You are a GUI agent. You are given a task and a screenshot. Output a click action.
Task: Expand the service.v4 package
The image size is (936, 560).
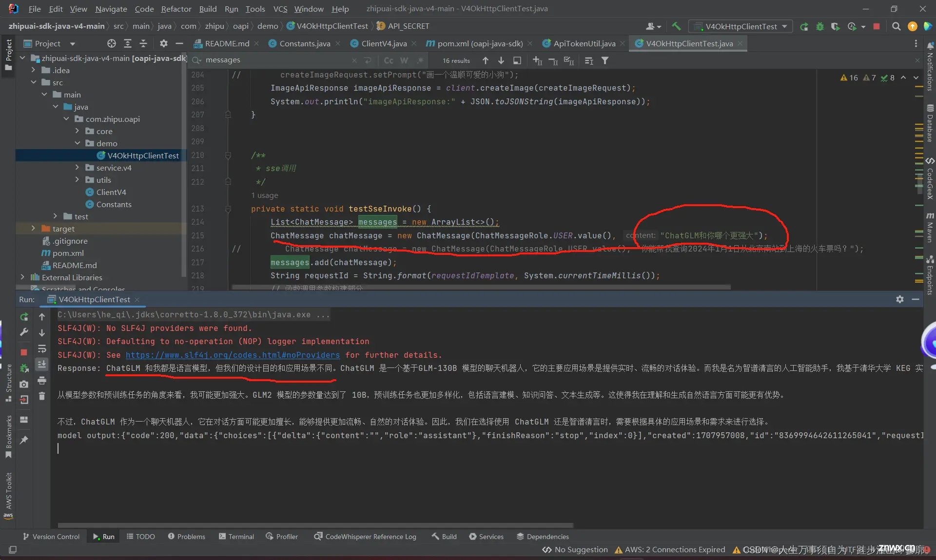(x=77, y=168)
